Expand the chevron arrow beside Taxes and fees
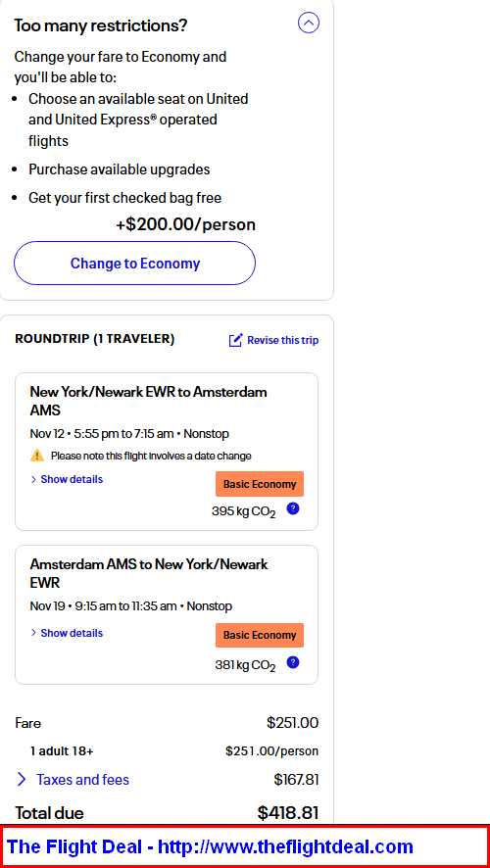 [22, 780]
